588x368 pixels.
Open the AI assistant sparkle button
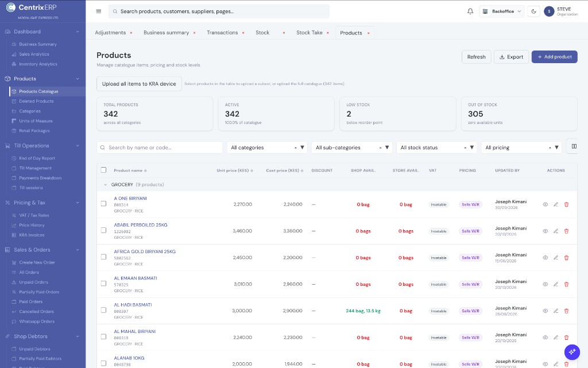tap(572, 352)
